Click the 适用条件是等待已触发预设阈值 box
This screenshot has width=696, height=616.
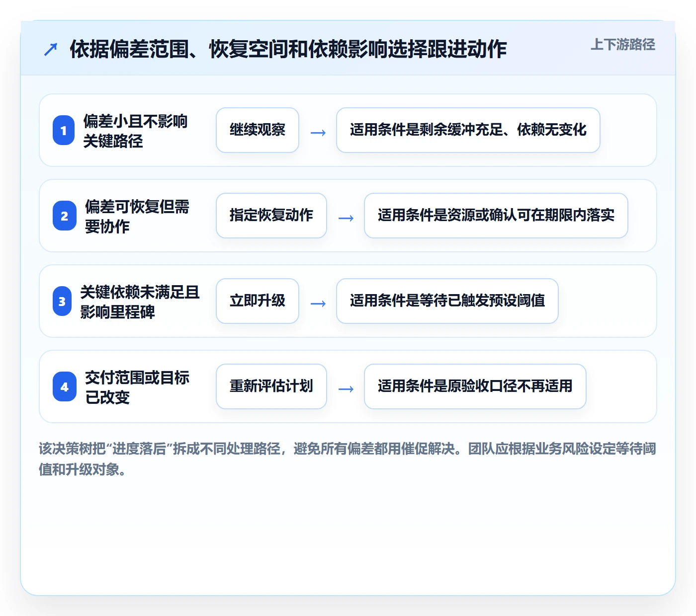point(447,301)
